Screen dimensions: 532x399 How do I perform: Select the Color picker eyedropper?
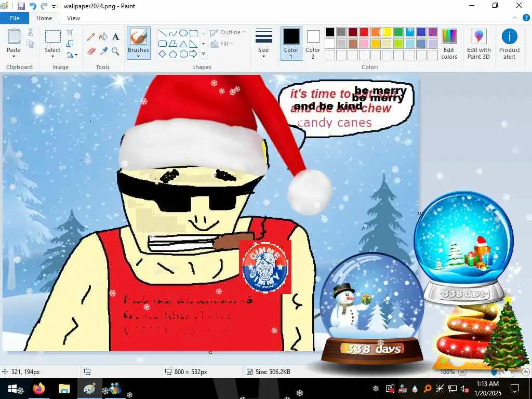click(103, 51)
